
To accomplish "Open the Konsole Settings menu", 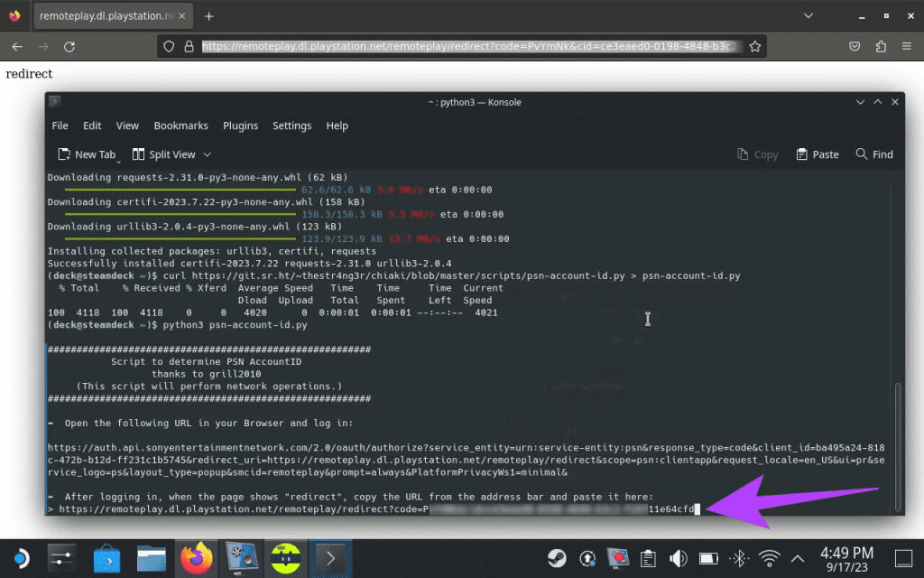I will click(291, 126).
